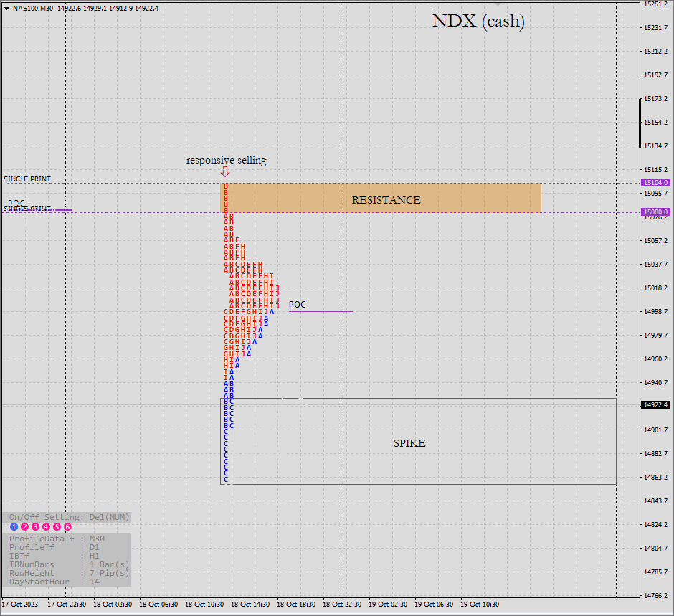Viewport: 674px width, 616px height.
Task: Select blue preset circle number 1
Action: coord(14,527)
